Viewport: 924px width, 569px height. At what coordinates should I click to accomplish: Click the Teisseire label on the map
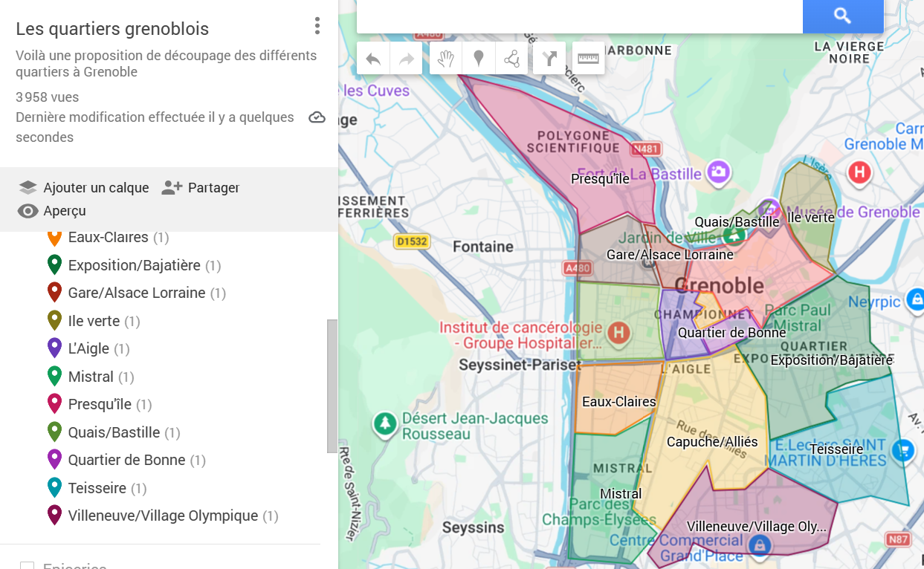(x=836, y=449)
